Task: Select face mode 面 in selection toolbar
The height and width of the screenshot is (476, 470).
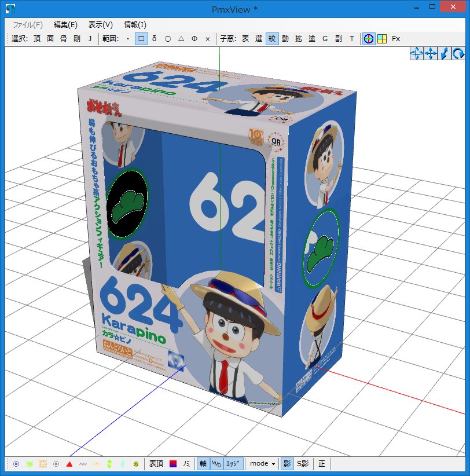Action: (50, 39)
